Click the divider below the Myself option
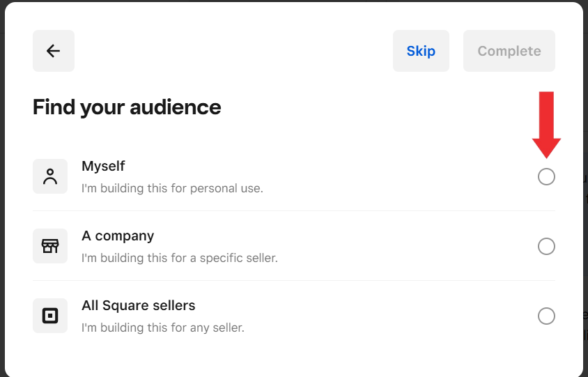 tap(293, 211)
